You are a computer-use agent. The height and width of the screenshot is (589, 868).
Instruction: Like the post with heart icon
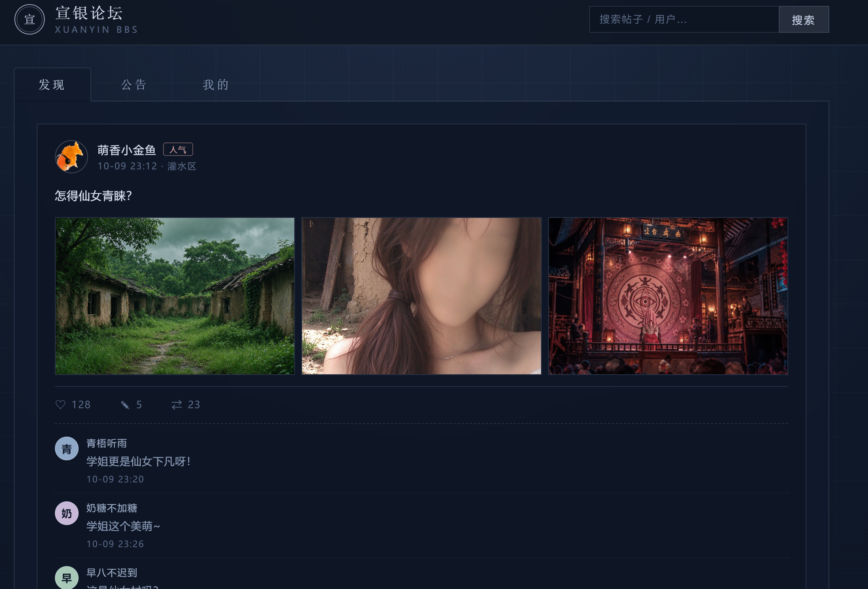(x=60, y=405)
